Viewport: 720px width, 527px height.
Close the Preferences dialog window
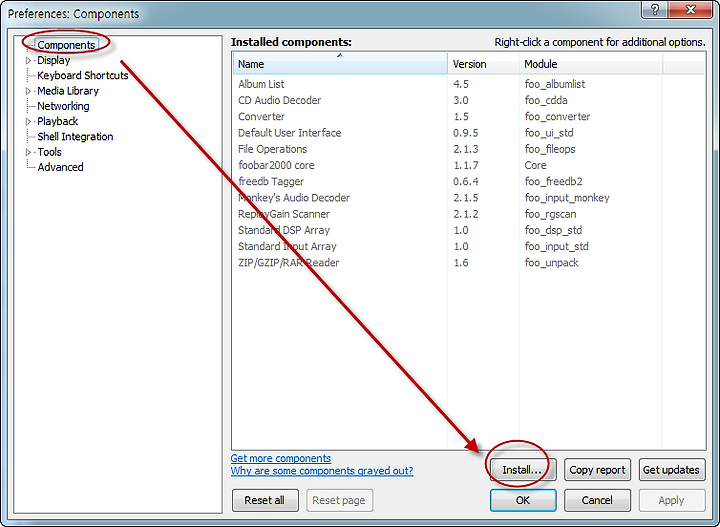[x=691, y=10]
